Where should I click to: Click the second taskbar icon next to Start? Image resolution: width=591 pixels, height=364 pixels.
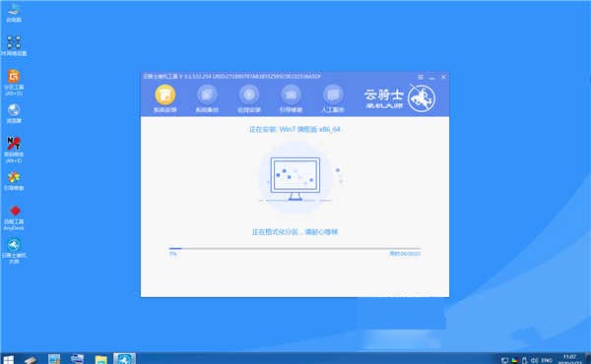(x=32, y=359)
